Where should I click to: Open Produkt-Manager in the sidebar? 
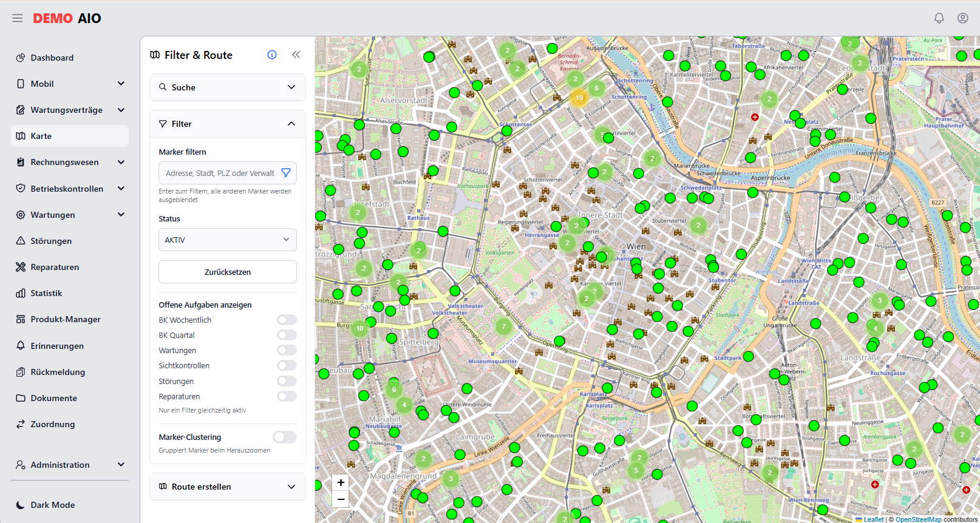tap(70, 319)
